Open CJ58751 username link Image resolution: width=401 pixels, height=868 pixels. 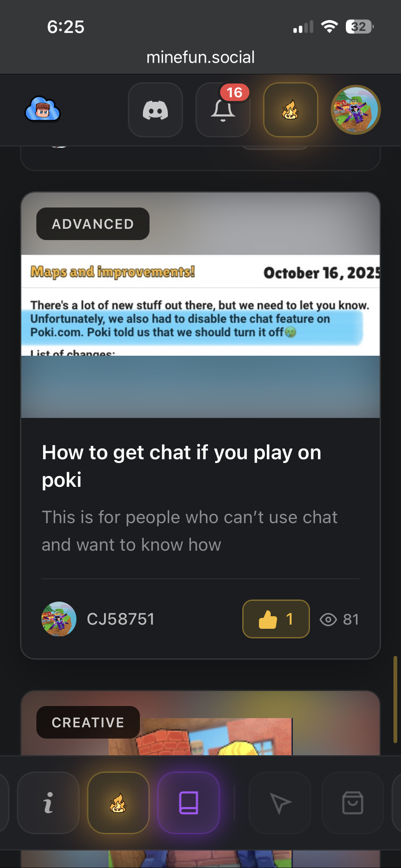[x=121, y=619]
